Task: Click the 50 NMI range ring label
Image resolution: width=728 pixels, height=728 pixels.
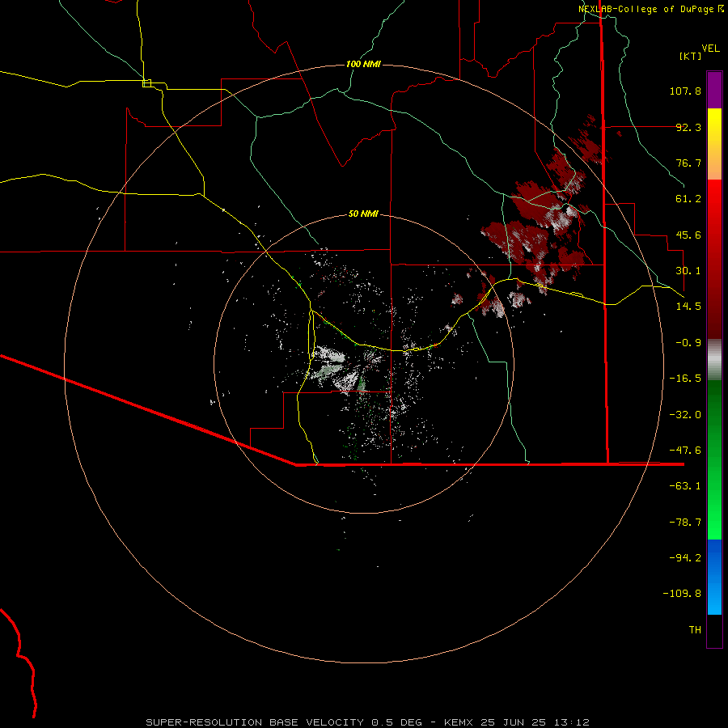Action: pyautogui.click(x=363, y=214)
